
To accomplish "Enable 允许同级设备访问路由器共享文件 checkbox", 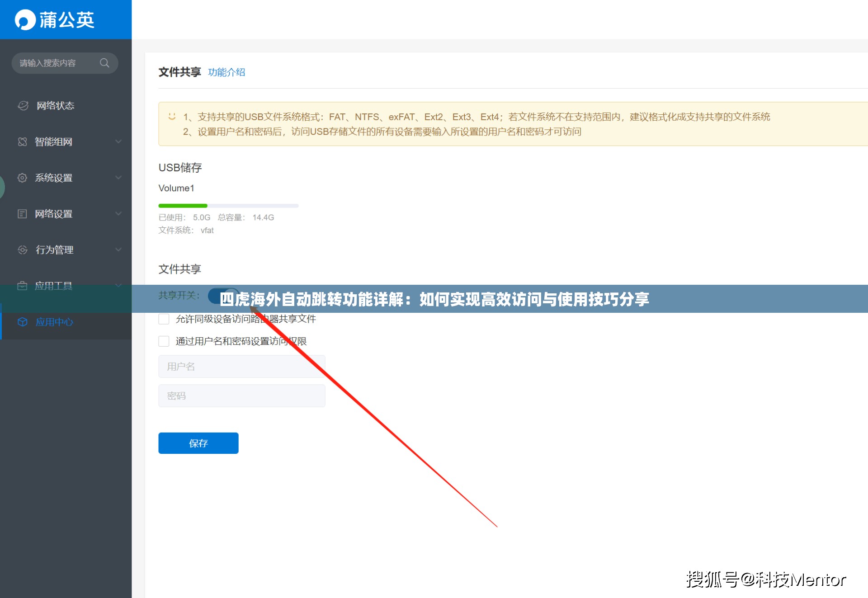I will [x=164, y=319].
